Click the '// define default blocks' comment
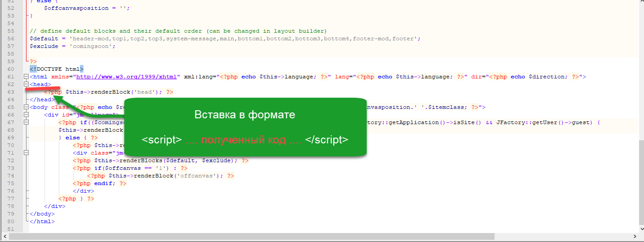Viewport: 644px width, 242px height. pyautogui.click(x=179, y=31)
